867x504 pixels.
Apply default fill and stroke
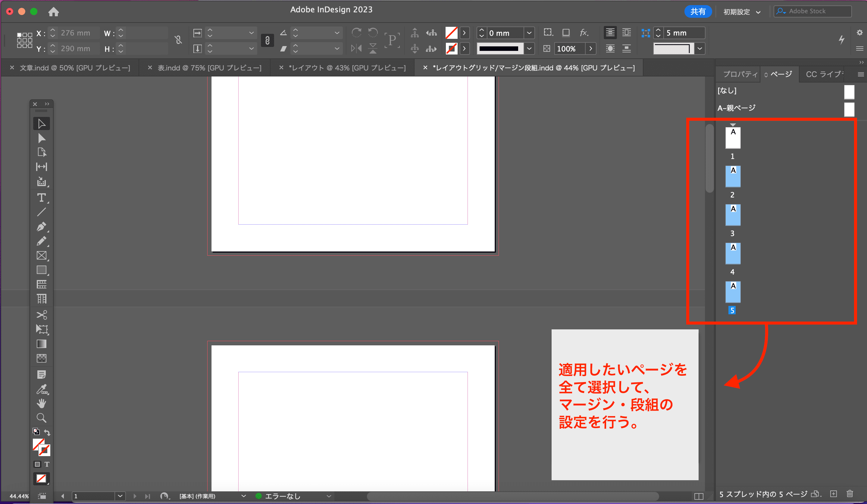(x=36, y=431)
